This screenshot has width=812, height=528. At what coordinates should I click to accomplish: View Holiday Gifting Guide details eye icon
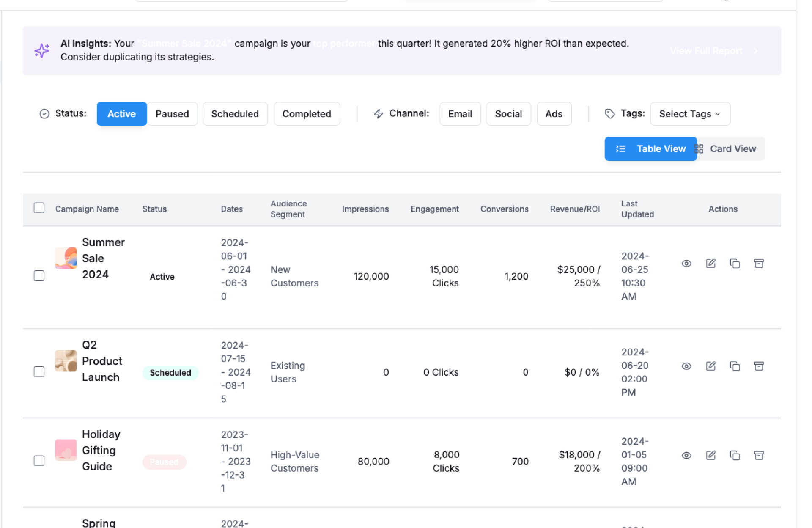click(686, 456)
